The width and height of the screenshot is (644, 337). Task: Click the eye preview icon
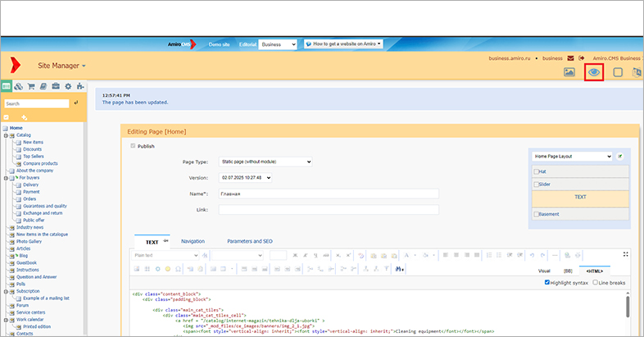[594, 72]
